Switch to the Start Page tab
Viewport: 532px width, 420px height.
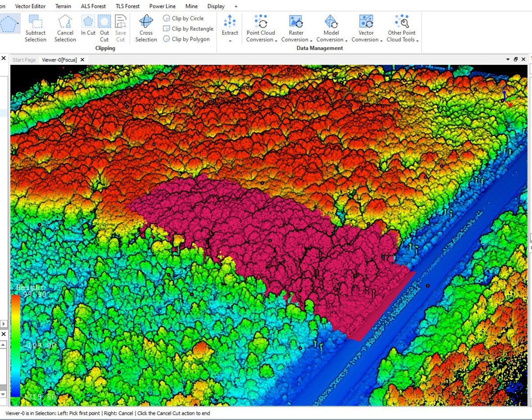[x=24, y=60]
